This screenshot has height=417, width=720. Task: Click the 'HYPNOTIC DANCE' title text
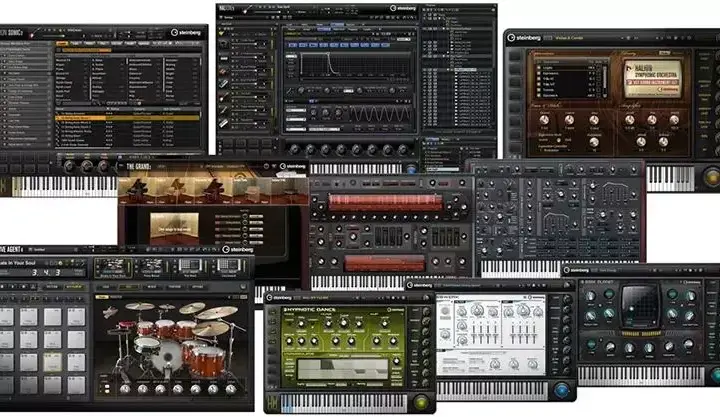click(309, 310)
